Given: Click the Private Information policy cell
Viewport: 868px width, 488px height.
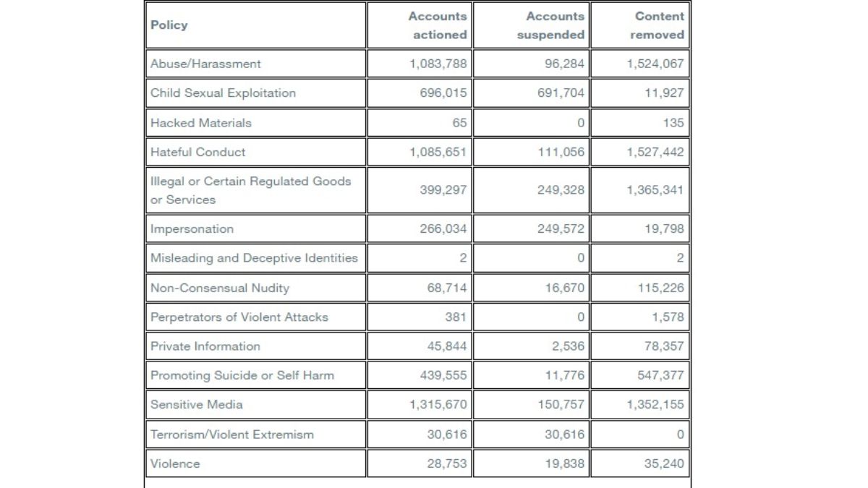Looking at the screenshot, I should pyautogui.click(x=205, y=346).
